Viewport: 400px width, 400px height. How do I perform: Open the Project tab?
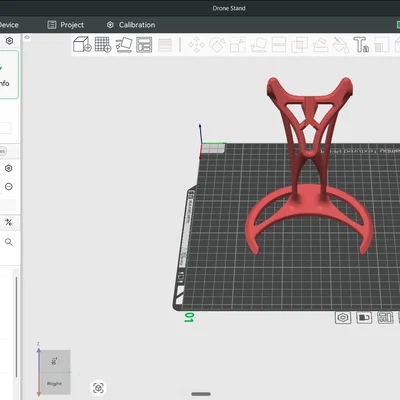click(66, 25)
